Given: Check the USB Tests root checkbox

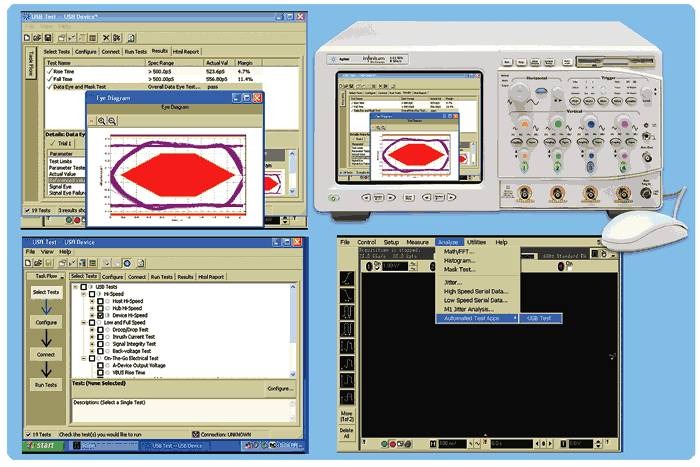Looking at the screenshot, I should 83,287.
